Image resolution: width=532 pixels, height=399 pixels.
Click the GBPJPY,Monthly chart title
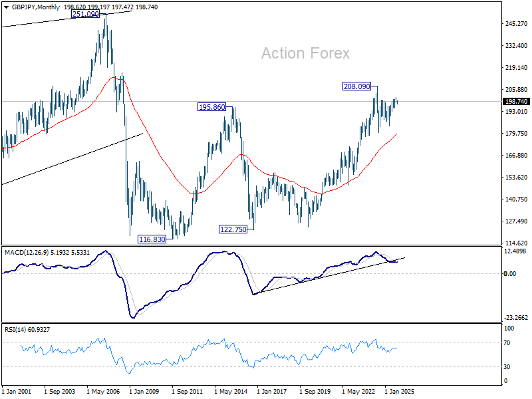point(36,7)
